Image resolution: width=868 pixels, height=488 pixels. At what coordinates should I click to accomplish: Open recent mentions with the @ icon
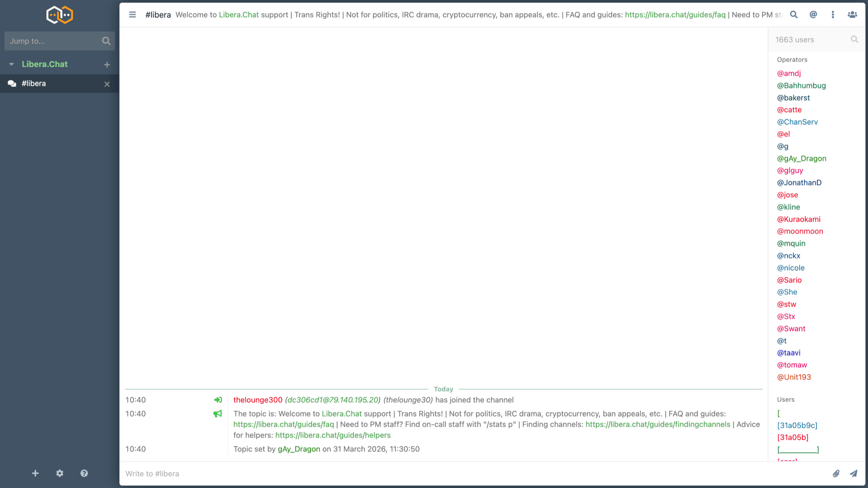[x=813, y=14]
